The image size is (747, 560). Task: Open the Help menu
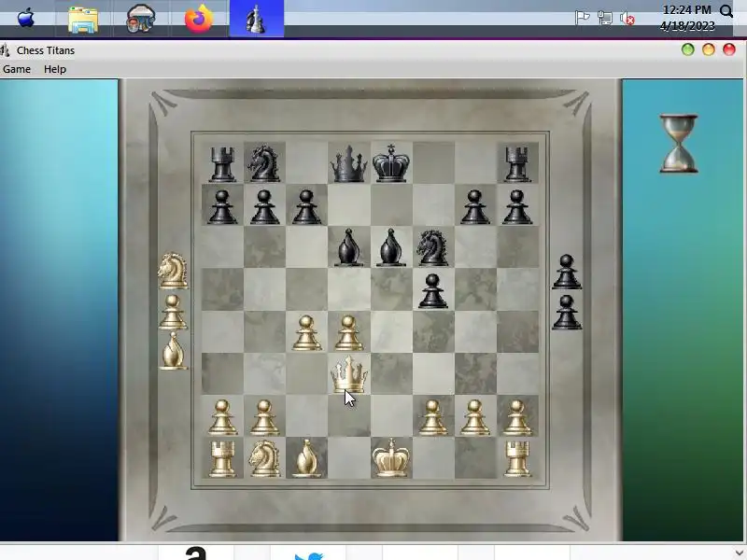point(55,69)
